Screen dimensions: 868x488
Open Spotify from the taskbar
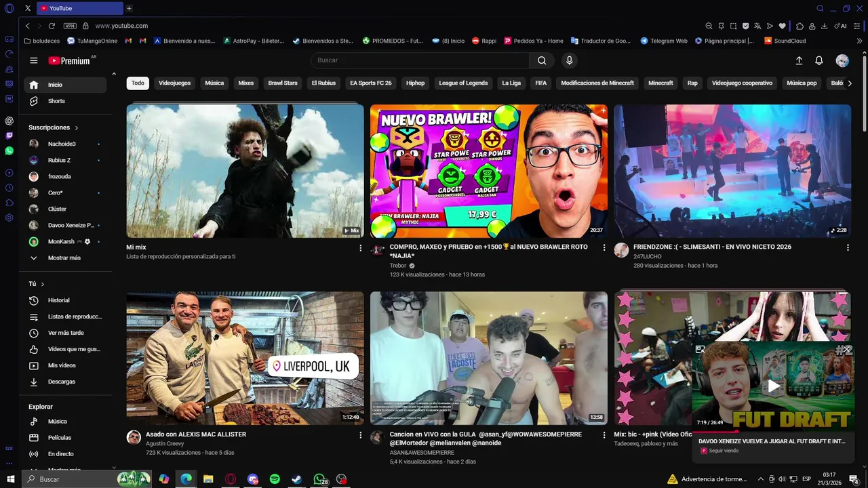pos(275,479)
